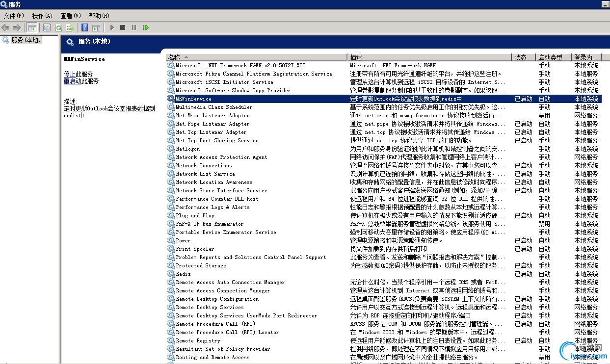Click the bold MRWinService title in detail pane

point(84,59)
